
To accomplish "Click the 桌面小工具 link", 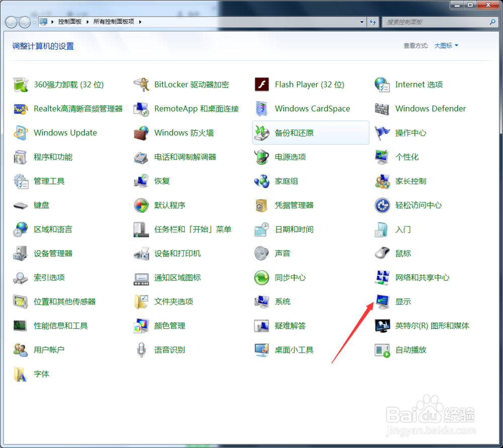I will 294,350.
